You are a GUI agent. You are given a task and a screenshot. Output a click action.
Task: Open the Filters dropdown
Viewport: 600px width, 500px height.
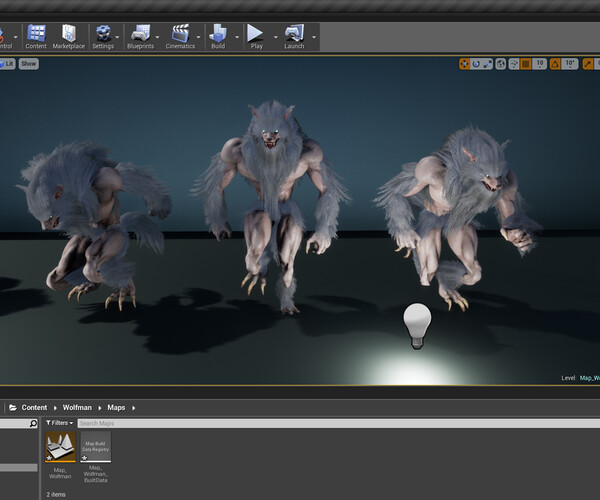pyautogui.click(x=59, y=423)
